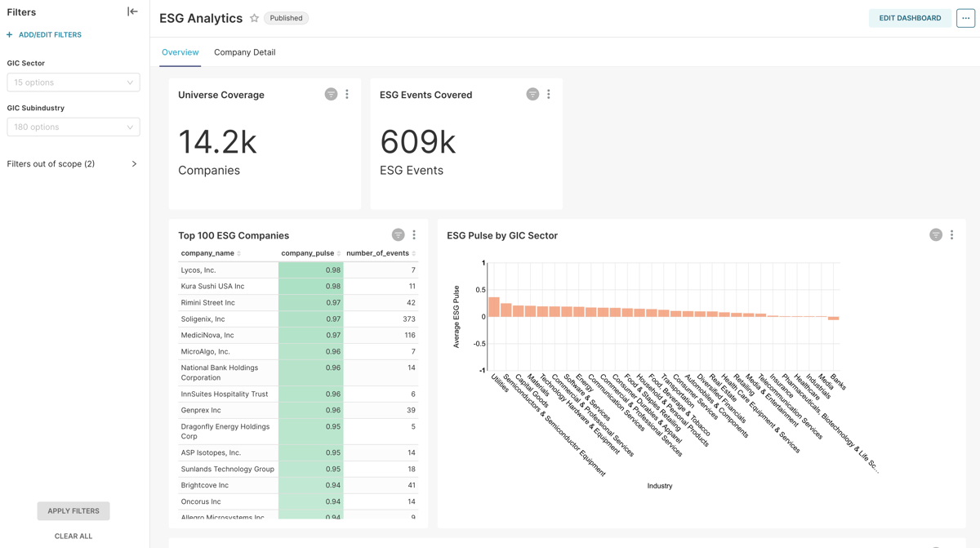The height and width of the screenshot is (548, 980).
Task: Click Clear All filters link
Action: tap(73, 537)
